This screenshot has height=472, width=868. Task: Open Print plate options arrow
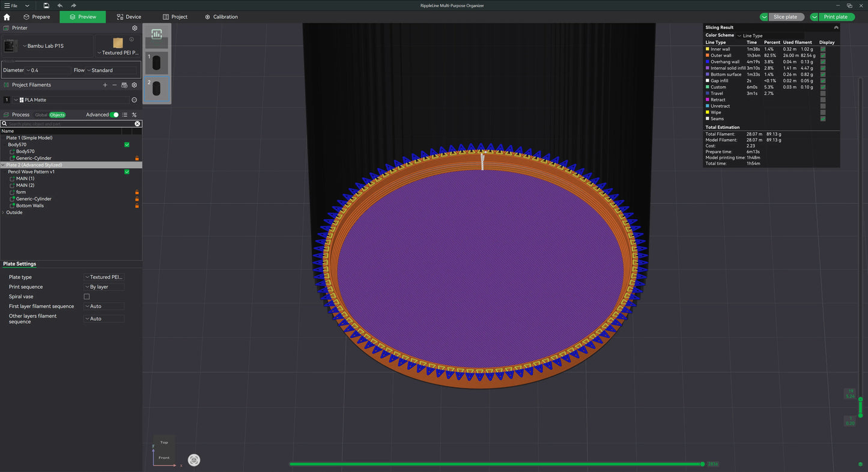click(x=815, y=17)
